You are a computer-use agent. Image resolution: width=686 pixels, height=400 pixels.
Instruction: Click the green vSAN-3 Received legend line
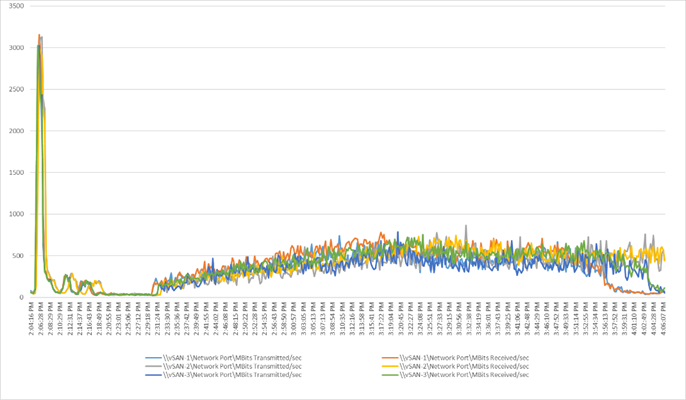point(390,375)
